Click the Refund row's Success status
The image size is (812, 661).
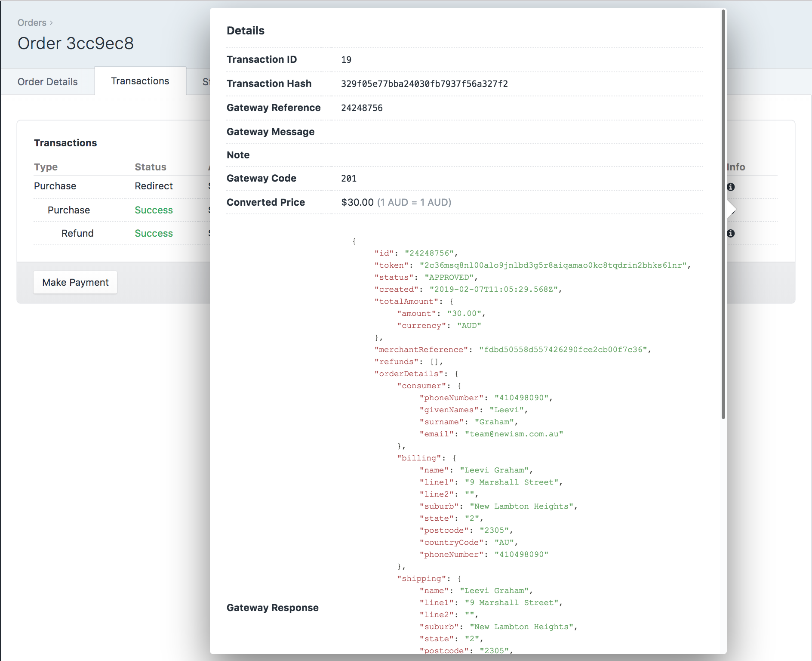pyautogui.click(x=154, y=233)
